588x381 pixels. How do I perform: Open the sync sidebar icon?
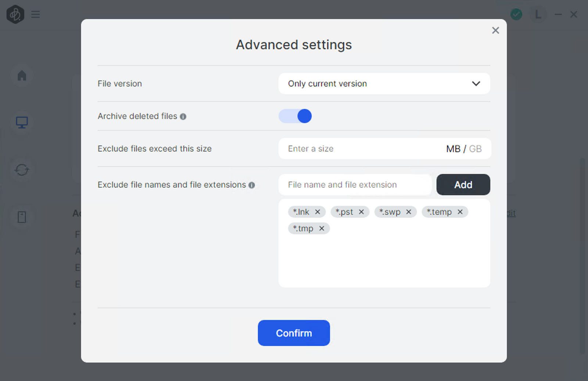pyautogui.click(x=22, y=170)
